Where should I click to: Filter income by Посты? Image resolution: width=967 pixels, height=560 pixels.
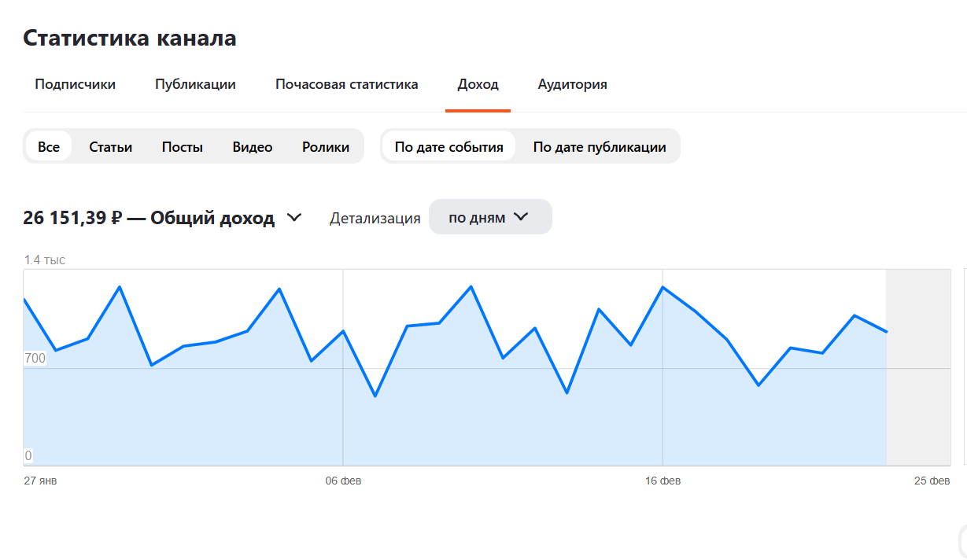pyautogui.click(x=183, y=147)
